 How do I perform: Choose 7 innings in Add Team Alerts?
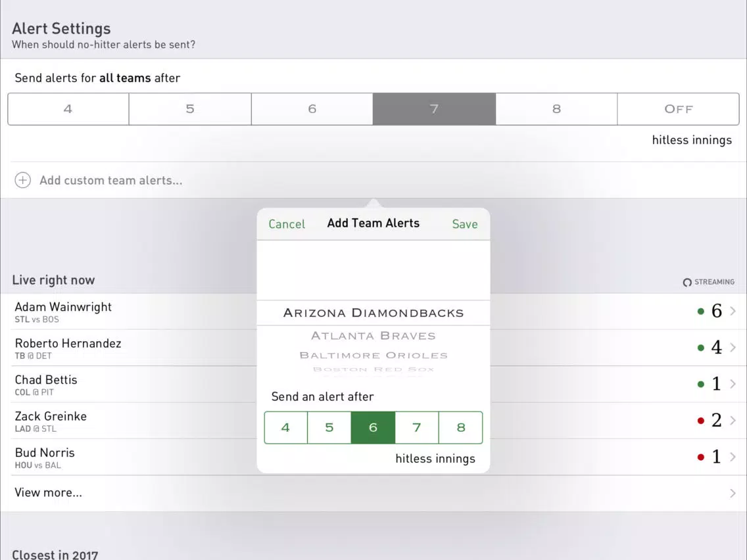pyautogui.click(x=417, y=428)
